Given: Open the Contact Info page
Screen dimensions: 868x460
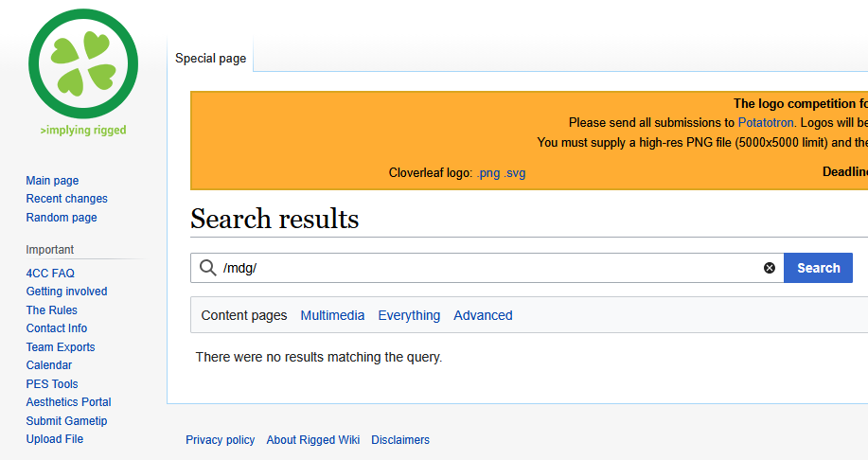Looking at the screenshot, I should click(x=57, y=328).
